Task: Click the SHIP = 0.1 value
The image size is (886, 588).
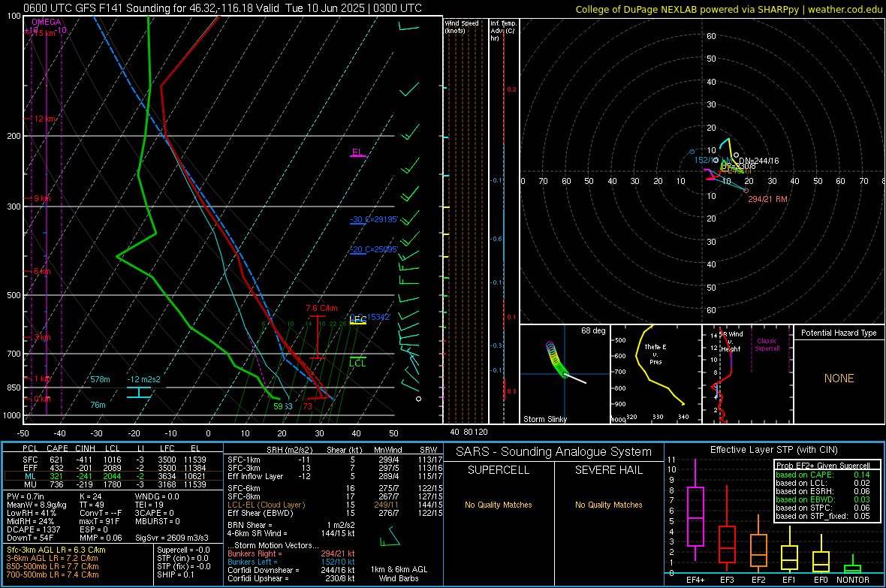Action: click(x=176, y=574)
